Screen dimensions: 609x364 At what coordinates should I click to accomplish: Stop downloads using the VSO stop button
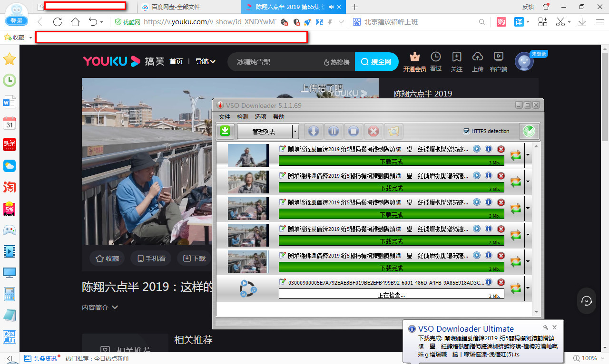click(354, 131)
